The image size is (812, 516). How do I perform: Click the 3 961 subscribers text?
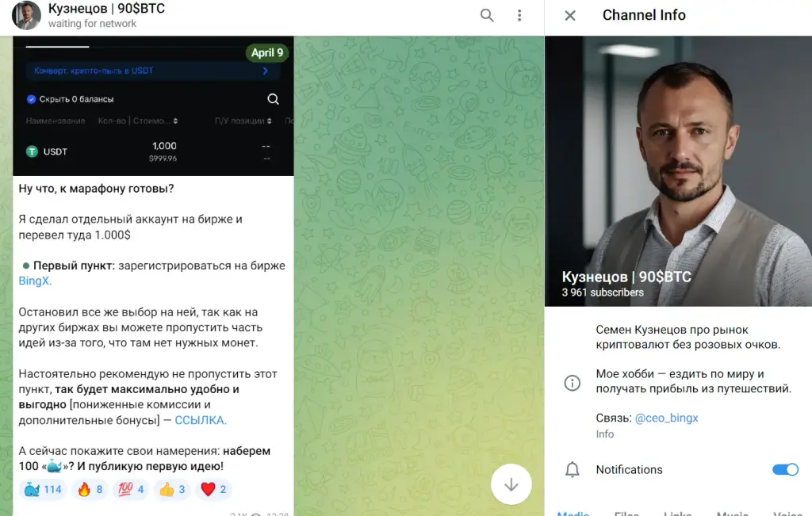coord(603,292)
